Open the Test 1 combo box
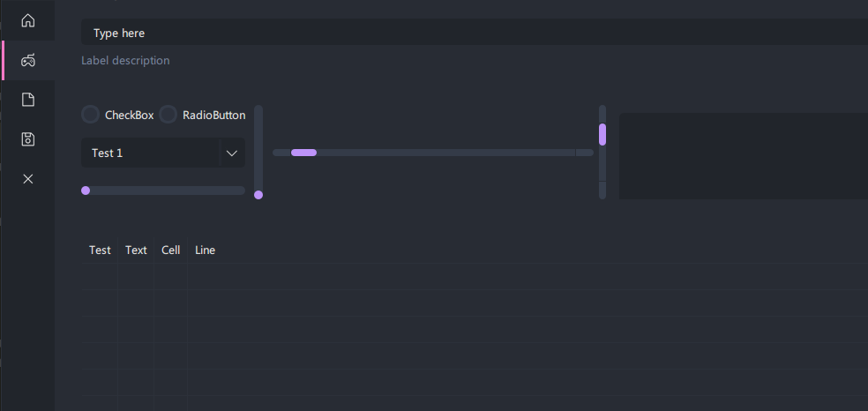Screen dimensions: 868x411 click(150, 153)
